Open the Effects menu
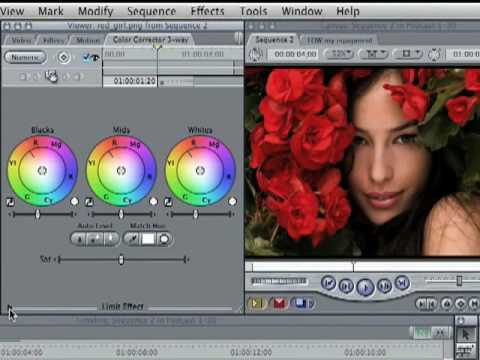This screenshot has height=360, width=480. [x=207, y=11]
